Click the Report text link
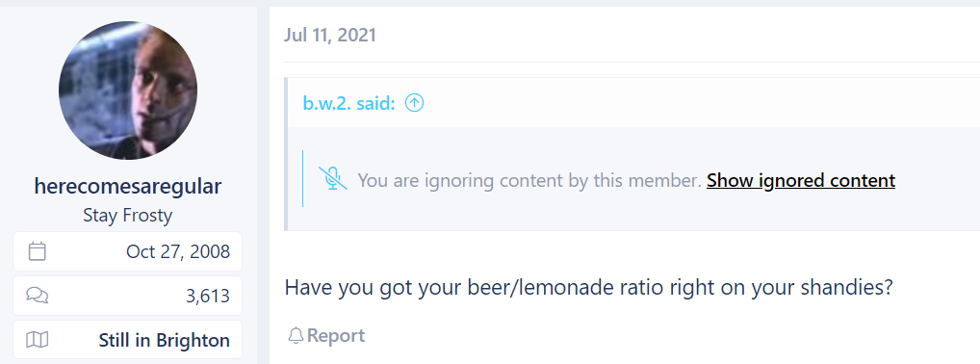The height and width of the screenshot is (364, 980). pyautogui.click(x=336, y=336)
